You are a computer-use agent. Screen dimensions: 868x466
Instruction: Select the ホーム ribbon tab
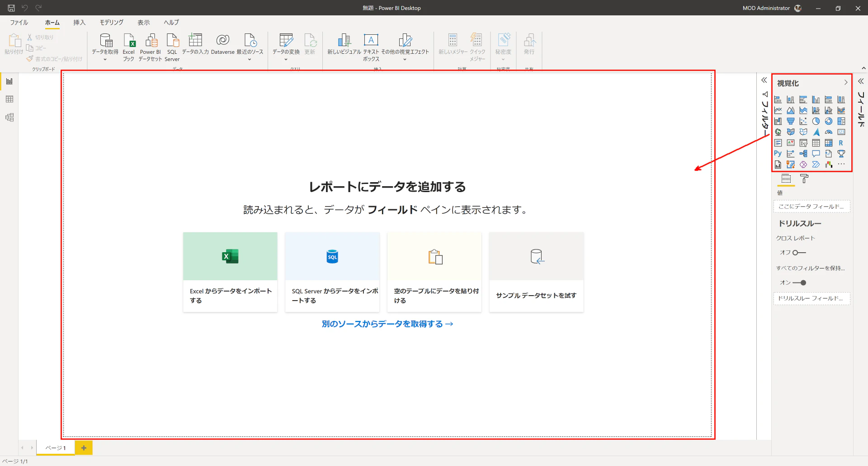[x=52, y=23]
